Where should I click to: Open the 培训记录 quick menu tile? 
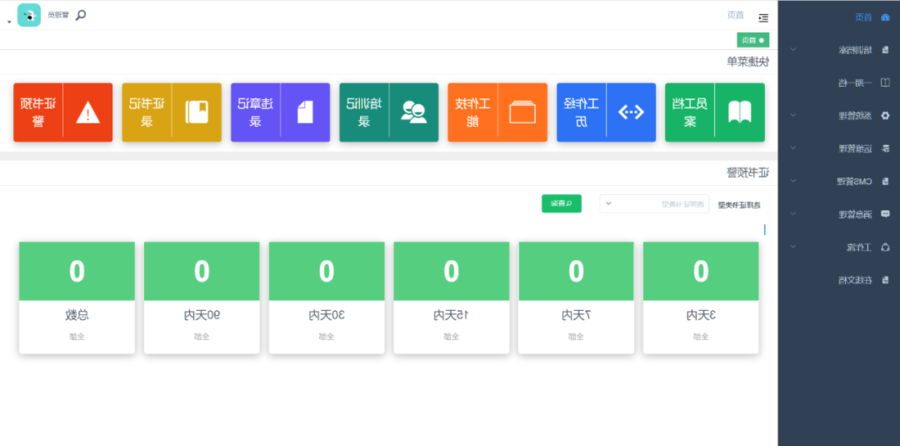coord(389,112)
